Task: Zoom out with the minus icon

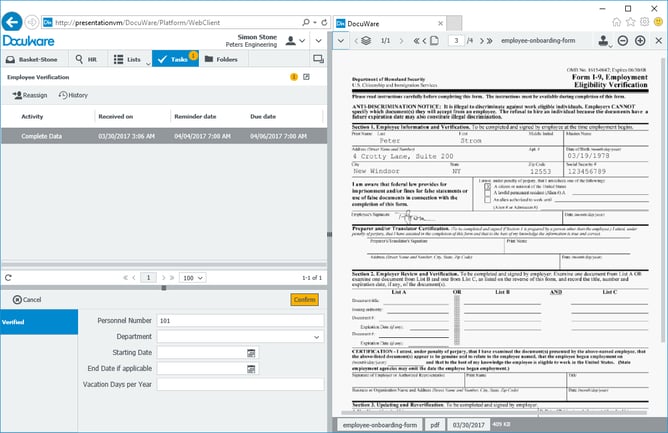Action: tap(623, 41)
